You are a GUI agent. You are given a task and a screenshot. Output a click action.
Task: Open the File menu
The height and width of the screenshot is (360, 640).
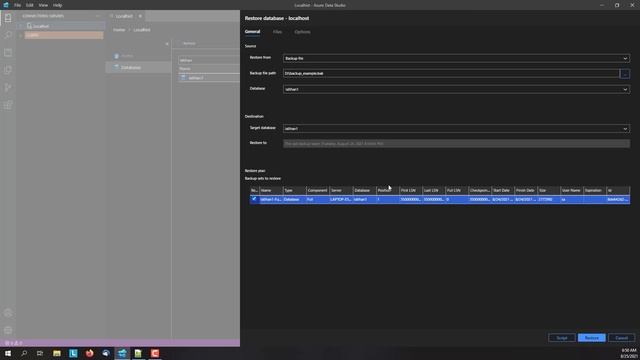point(17,5)
